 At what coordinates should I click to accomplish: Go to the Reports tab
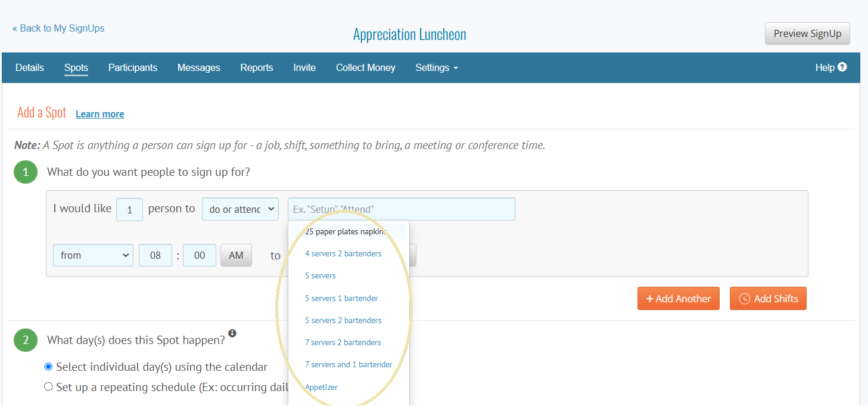coord(257,68)
